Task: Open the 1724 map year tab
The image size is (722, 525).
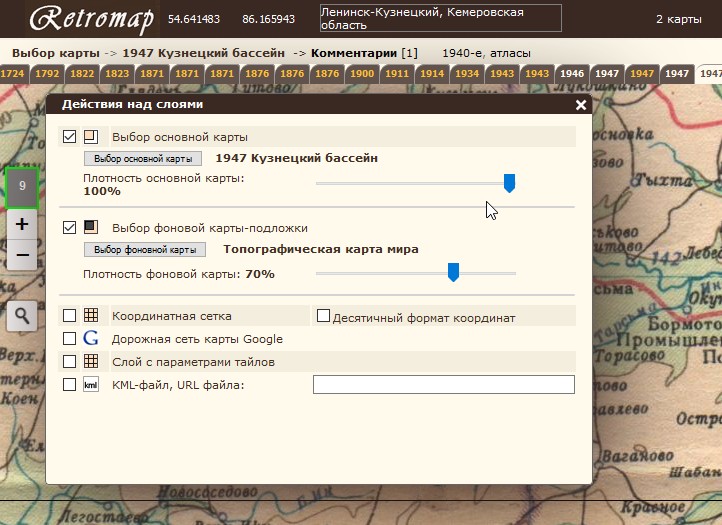Action: (x=13, y=74)
